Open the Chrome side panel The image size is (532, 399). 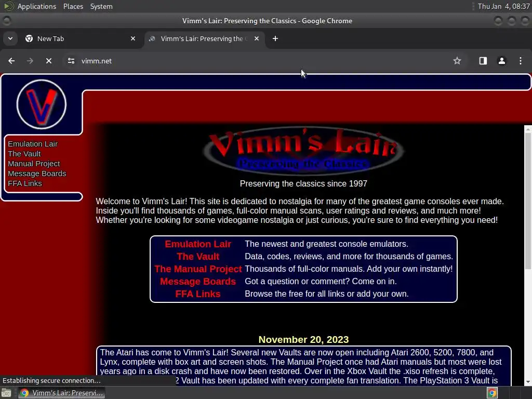coord(483,61)
